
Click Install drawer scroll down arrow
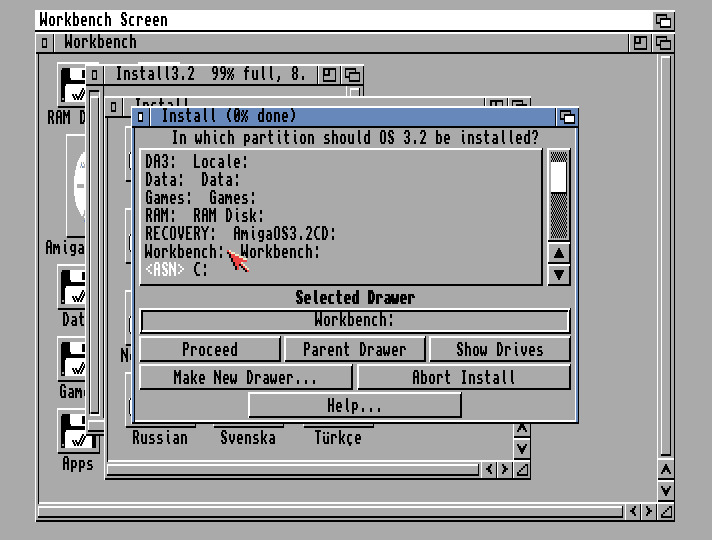(522, 449)
